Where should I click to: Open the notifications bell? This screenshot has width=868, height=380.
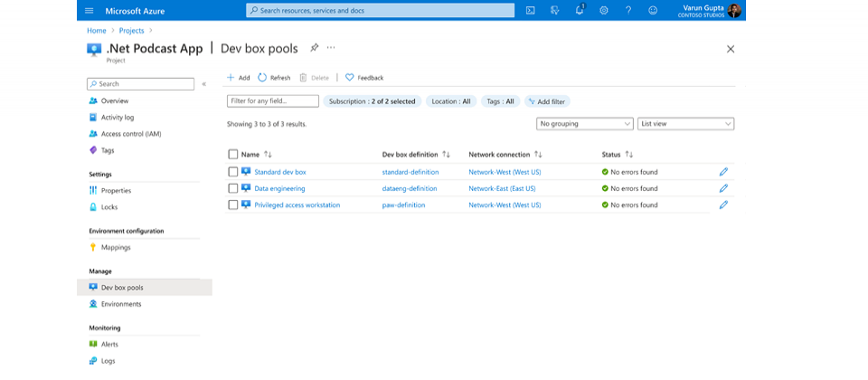point(580,11)
